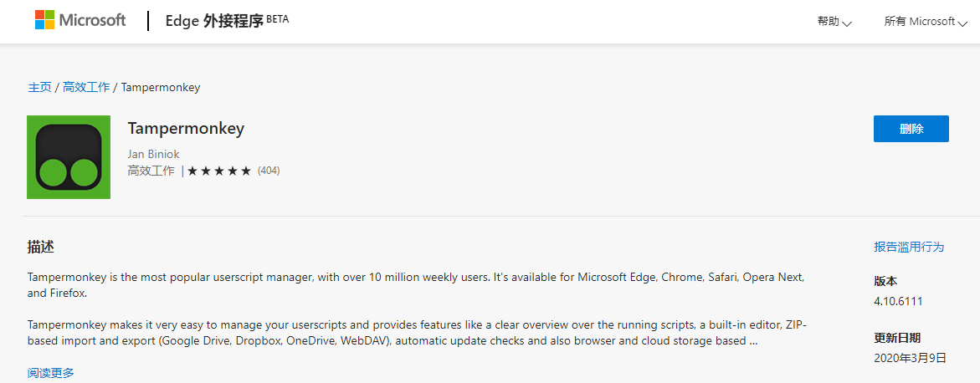Click the version number 4.10.6111

(x=898, y=301)
